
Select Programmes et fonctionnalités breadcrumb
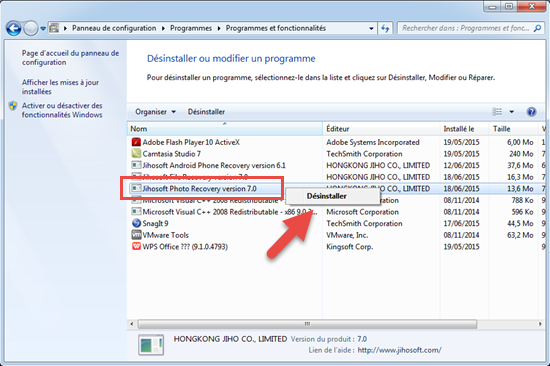(276, 28)
